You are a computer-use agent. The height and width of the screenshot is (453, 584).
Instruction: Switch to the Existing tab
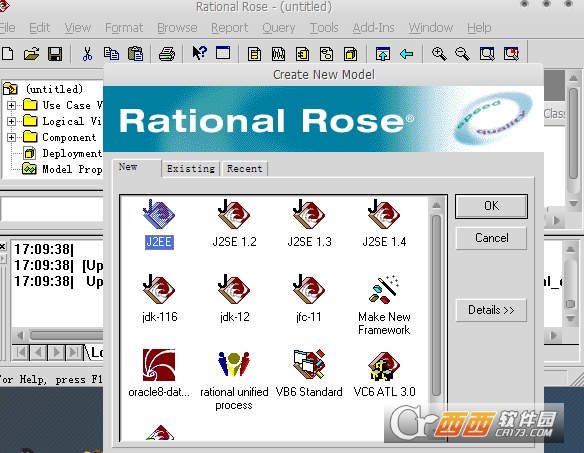191,169
